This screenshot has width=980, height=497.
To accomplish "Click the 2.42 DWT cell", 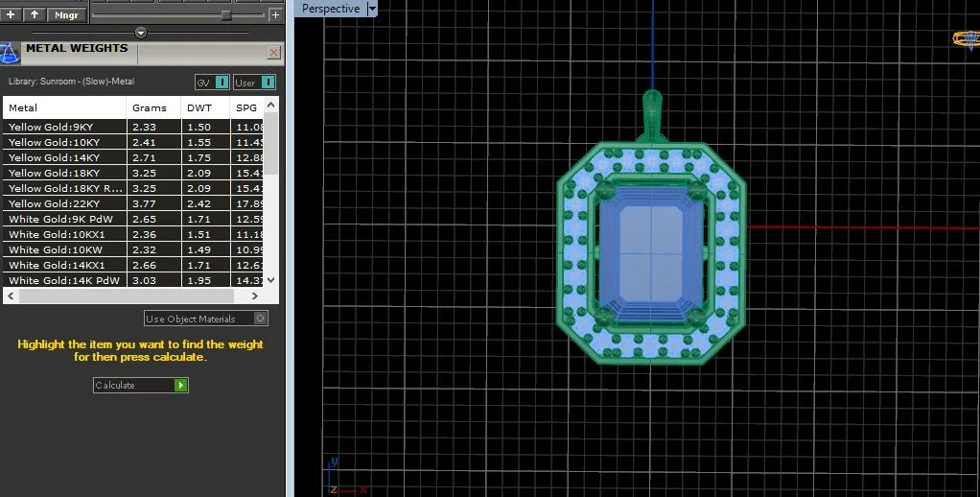I will (205, 203).
